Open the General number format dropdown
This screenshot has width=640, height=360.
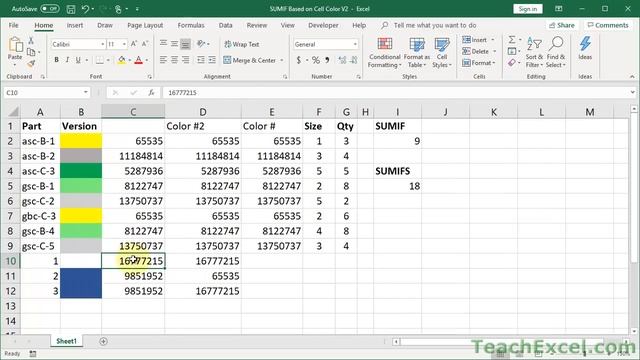[355, 44]
